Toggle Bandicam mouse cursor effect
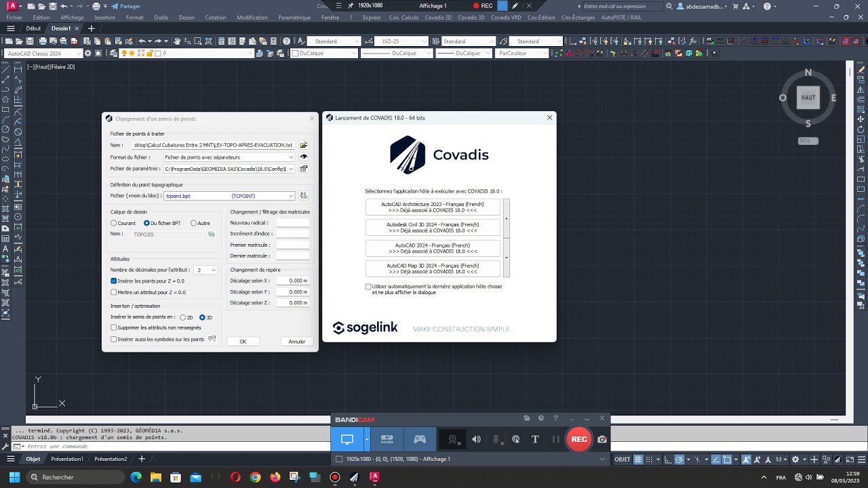This screenshot has width=868, height=488. coord(516,439)
